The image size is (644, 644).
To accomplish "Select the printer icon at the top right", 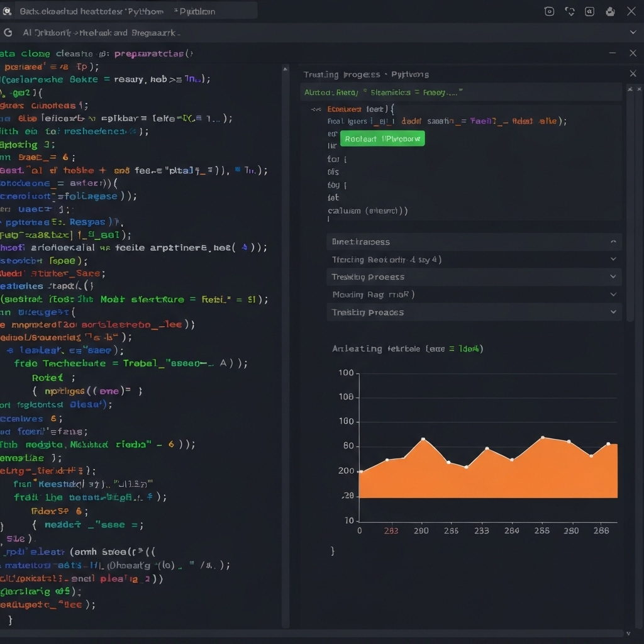I will pyautogui.click(x=610, y=11).
